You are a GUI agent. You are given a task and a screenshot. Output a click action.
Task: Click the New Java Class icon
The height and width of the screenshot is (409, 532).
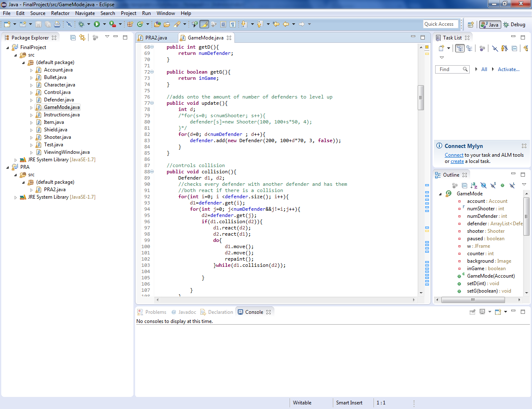140,25
